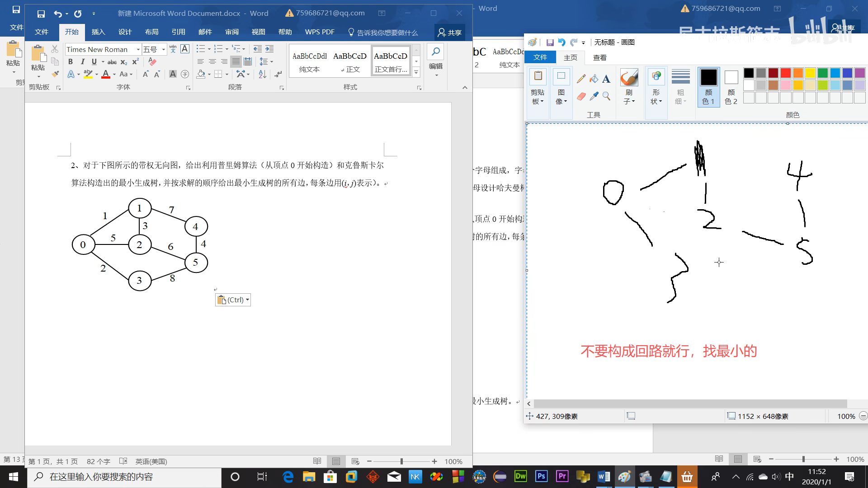Click Word's Format Painter brush icon
This screenshot has height=488, width=868.
pyautogui.click(x=55, y=74)
